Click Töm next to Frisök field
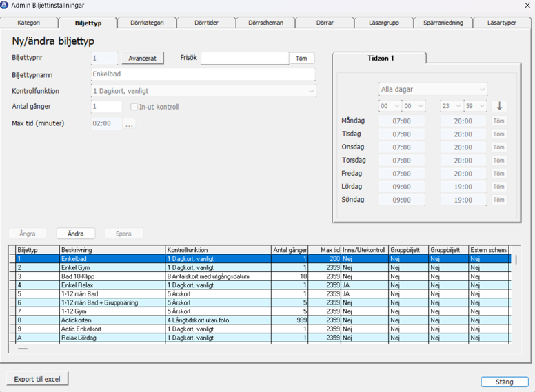 tap(301, 59)
